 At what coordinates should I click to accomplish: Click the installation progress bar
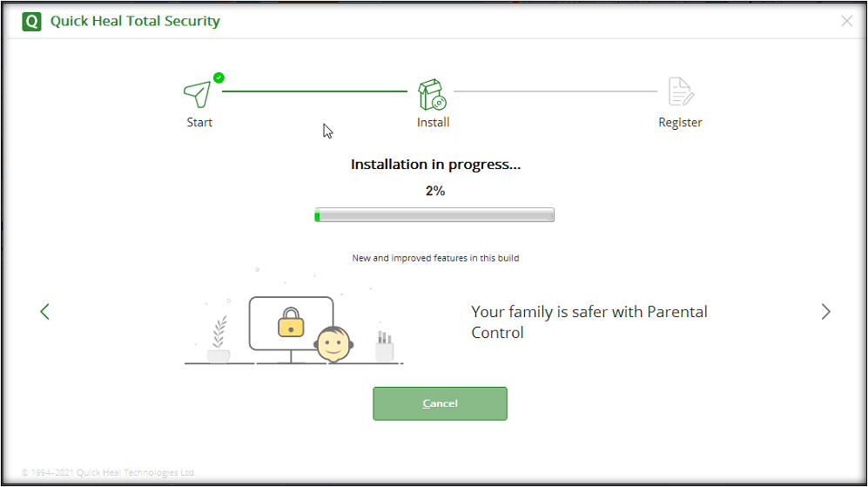point(434,215)
